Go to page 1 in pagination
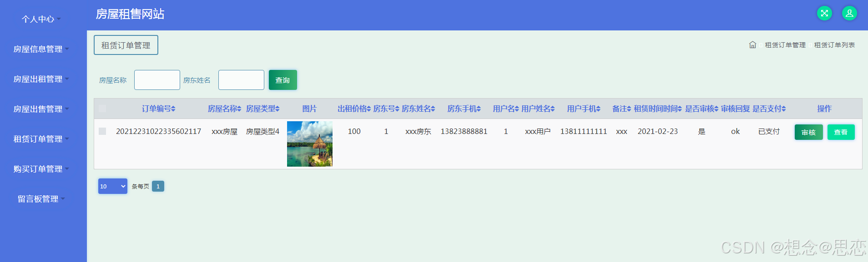This screenshot has height=262, width=868. (158, 186)
